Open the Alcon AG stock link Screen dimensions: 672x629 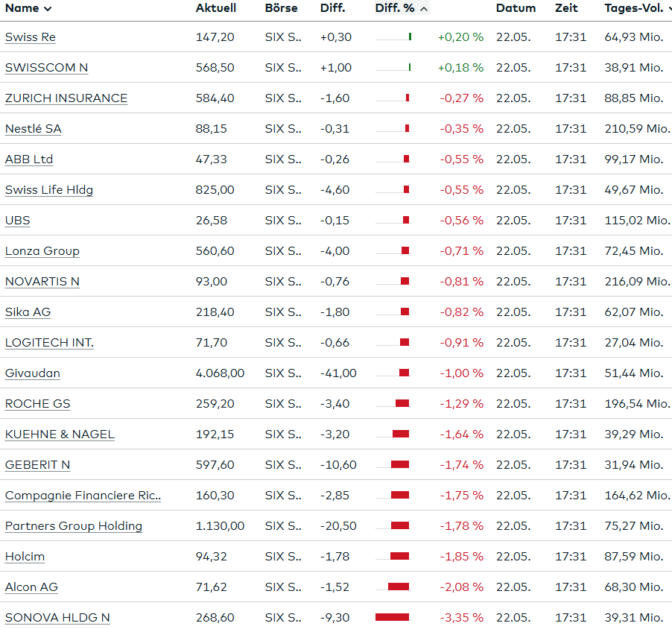click(32, 587)
